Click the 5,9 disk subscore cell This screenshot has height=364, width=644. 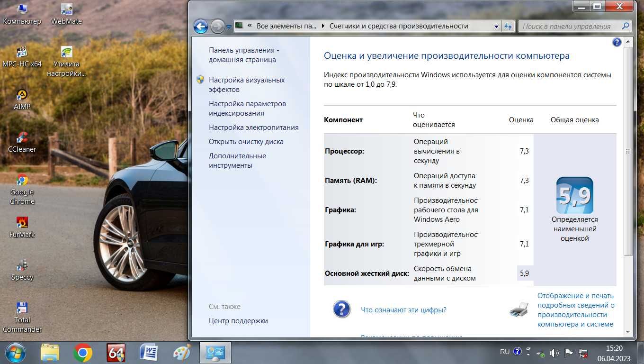point(524,273)
